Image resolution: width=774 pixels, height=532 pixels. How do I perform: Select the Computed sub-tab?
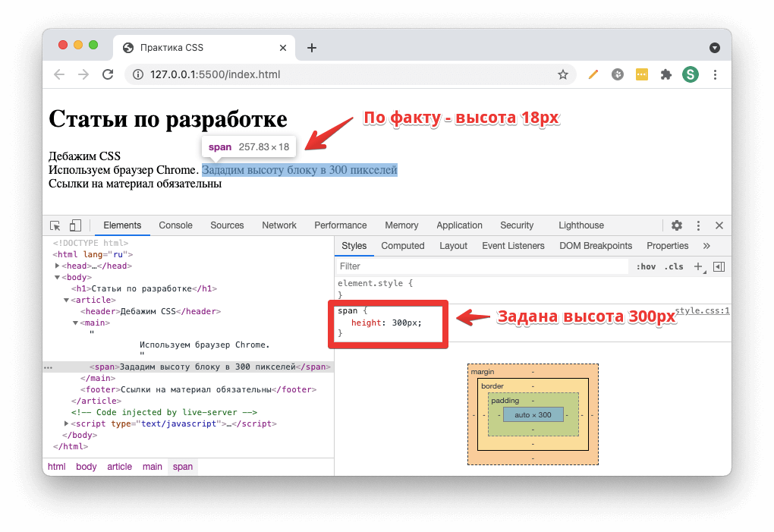402,246
